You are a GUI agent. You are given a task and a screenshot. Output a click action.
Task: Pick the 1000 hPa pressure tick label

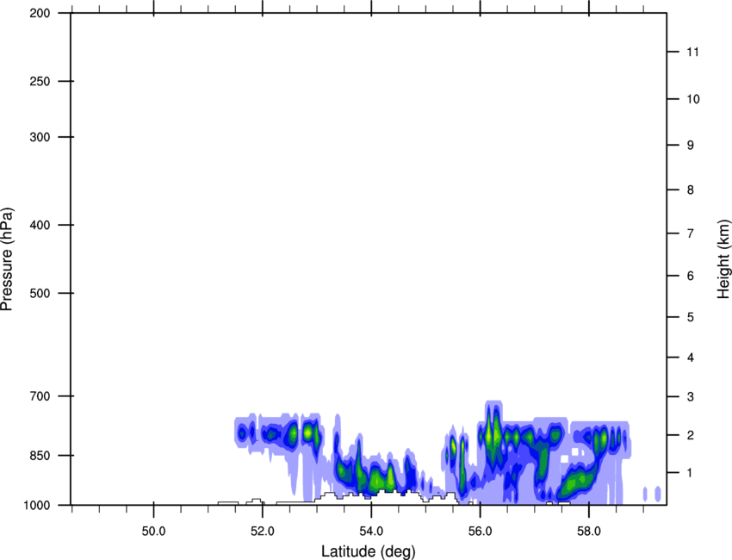pyautogui.click(x=36, y=505)
